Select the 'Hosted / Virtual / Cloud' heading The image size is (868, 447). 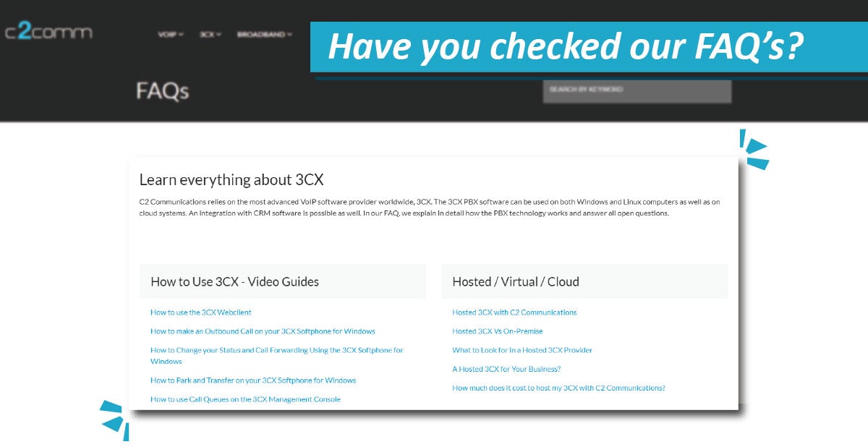tap(516, 281)
